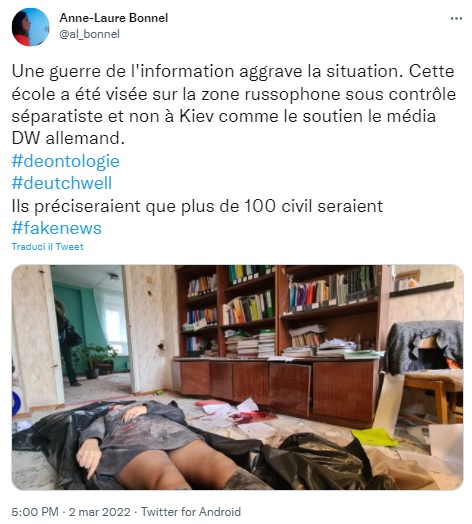Screen dimensions: 472x524
Task: Open the #deutchwell hashtag
Action: click(x=62, y=183)
